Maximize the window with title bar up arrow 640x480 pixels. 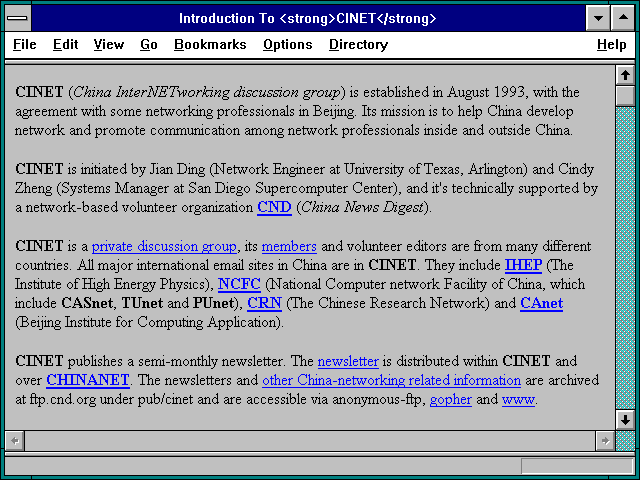(x=623, y=18)
